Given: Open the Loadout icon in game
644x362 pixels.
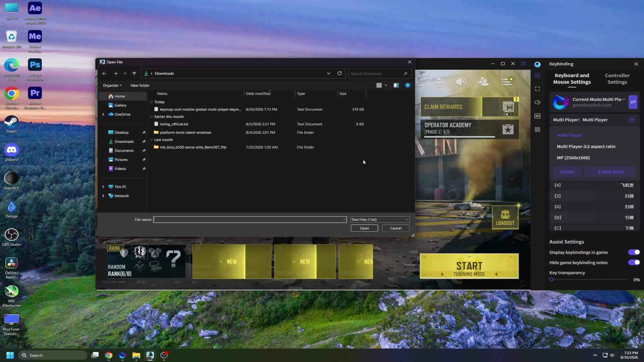Looking at the screenshot, I should 505,218.
